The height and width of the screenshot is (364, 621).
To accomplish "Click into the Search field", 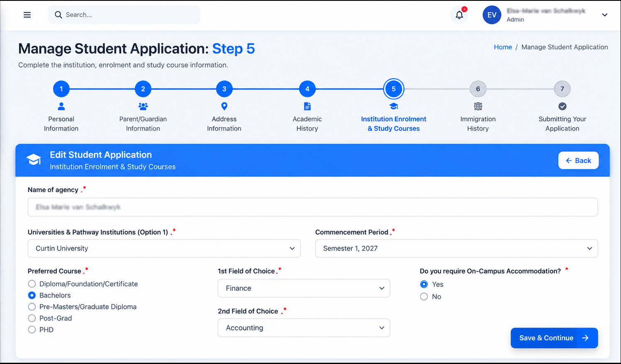I will pyautogui.click(x=124, y=15).
